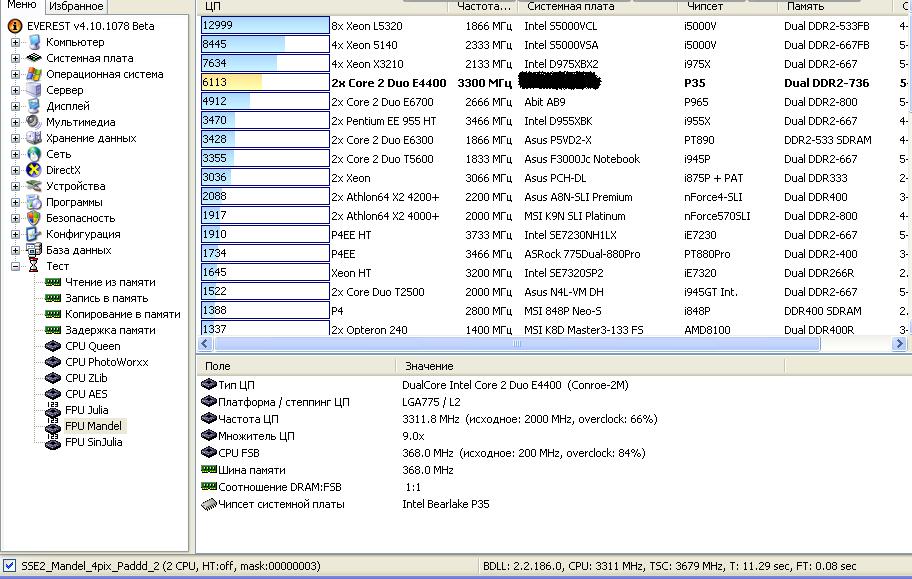The image size is (912, 579).
Task: Expand the Системная плата tree node
Action: (15, 59)
